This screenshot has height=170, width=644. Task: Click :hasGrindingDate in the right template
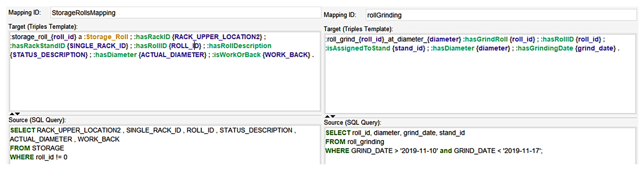click(x=544, y=48)
